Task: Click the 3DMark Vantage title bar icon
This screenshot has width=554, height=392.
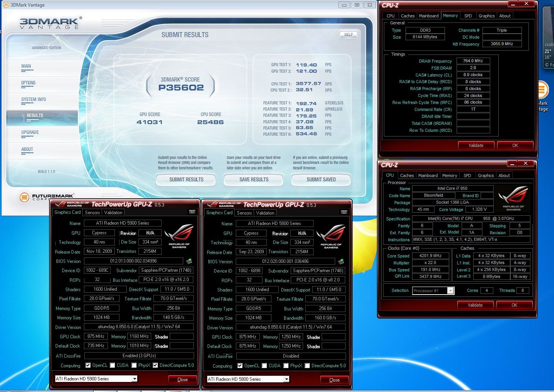Action: [x=6, y=5]
